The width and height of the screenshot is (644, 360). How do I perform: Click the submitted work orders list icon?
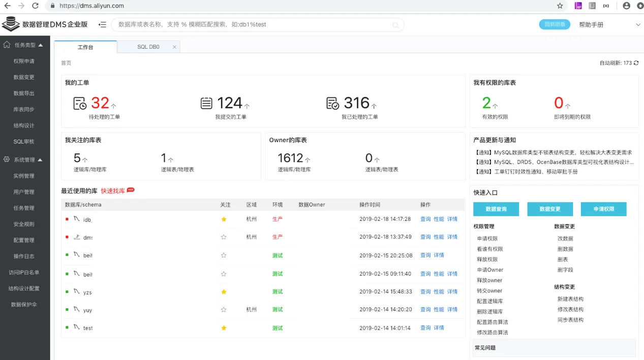pyautogui.click(x=206, y=104)
